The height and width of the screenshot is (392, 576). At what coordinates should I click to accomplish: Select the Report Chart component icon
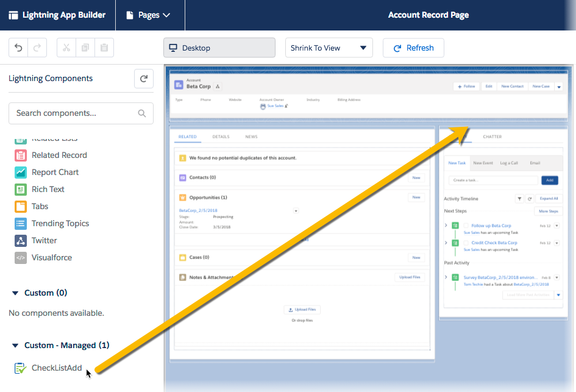click(21, 173)
